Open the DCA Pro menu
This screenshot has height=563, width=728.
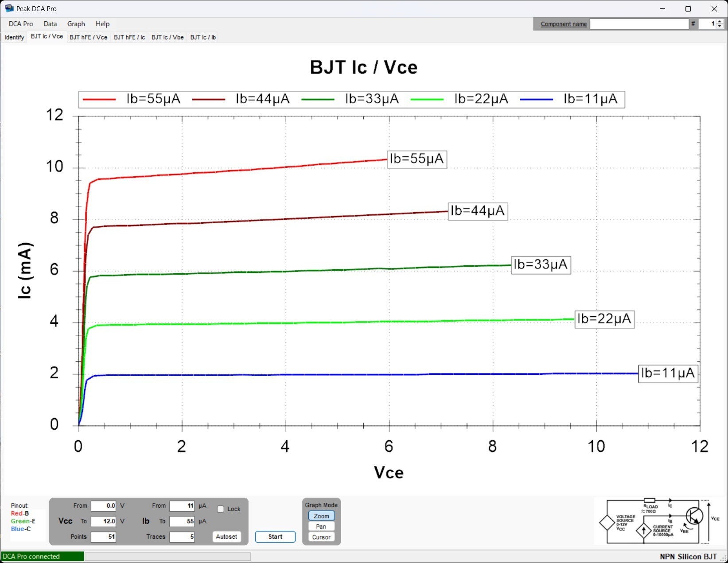(x=21, y=24)
